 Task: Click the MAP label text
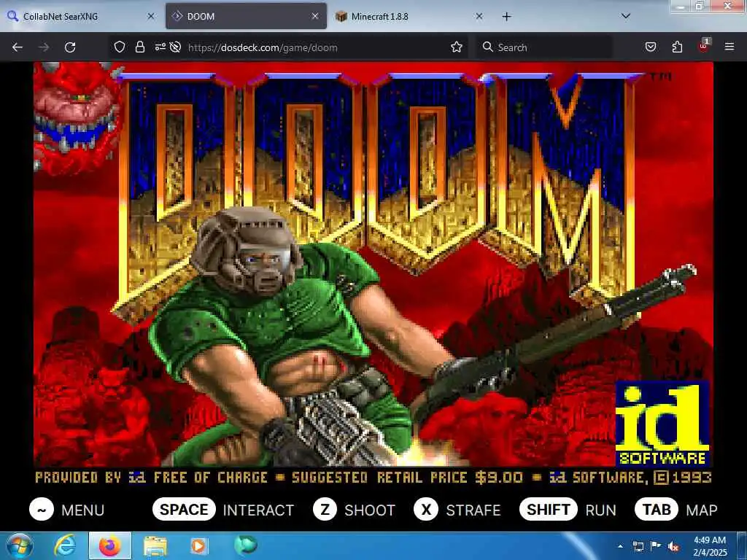click(702, 510)
